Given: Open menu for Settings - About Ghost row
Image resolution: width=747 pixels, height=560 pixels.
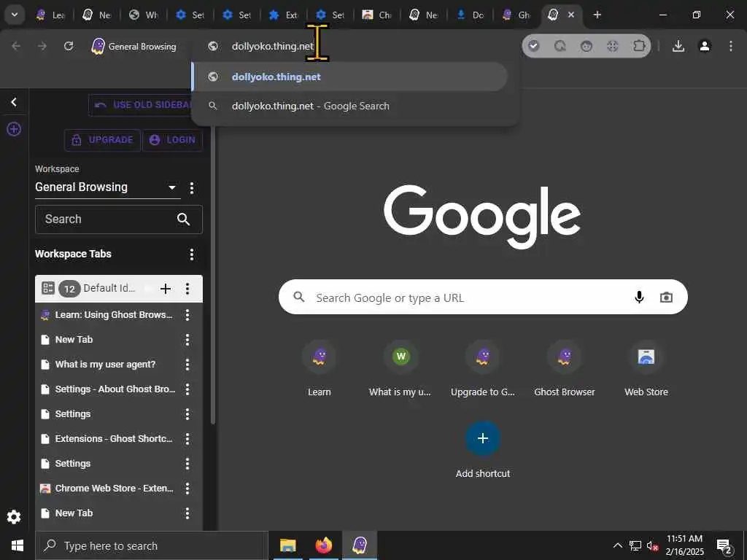Looking at the screenshot, I should 187,389.
